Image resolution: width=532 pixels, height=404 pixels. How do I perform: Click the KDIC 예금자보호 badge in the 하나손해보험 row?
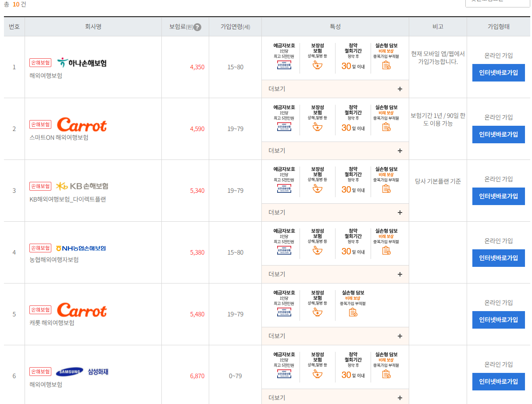[284, 65]
